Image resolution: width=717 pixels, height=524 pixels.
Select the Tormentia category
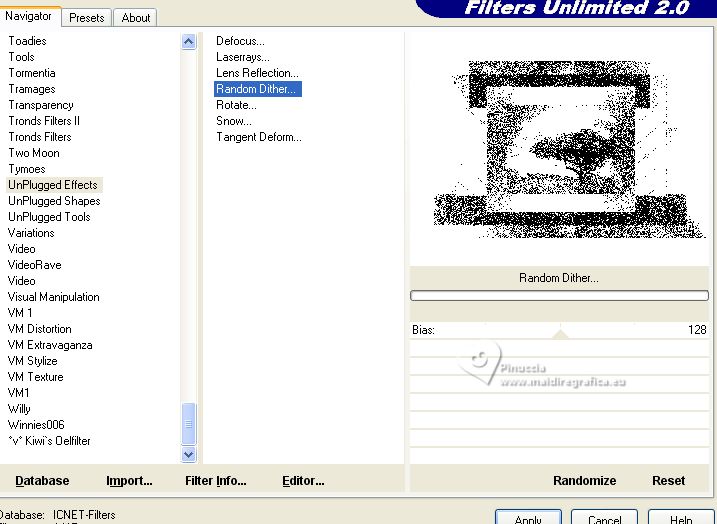32,73
